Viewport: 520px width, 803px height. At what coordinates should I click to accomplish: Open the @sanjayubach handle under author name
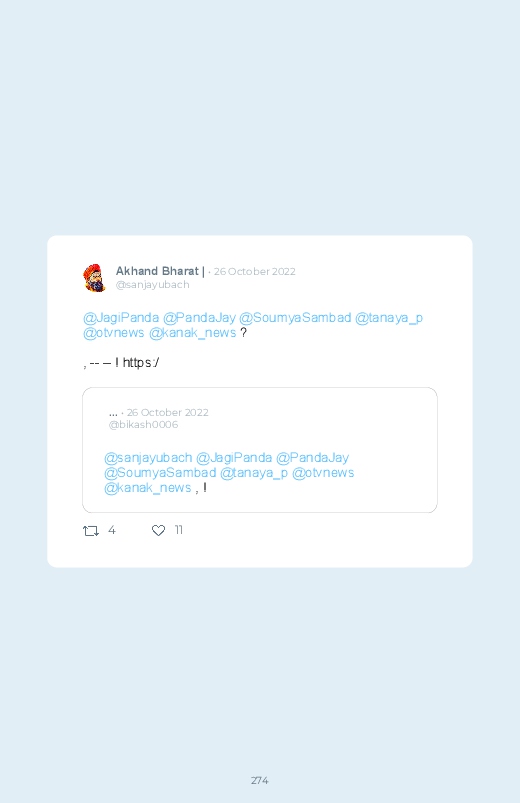(153, 285)
